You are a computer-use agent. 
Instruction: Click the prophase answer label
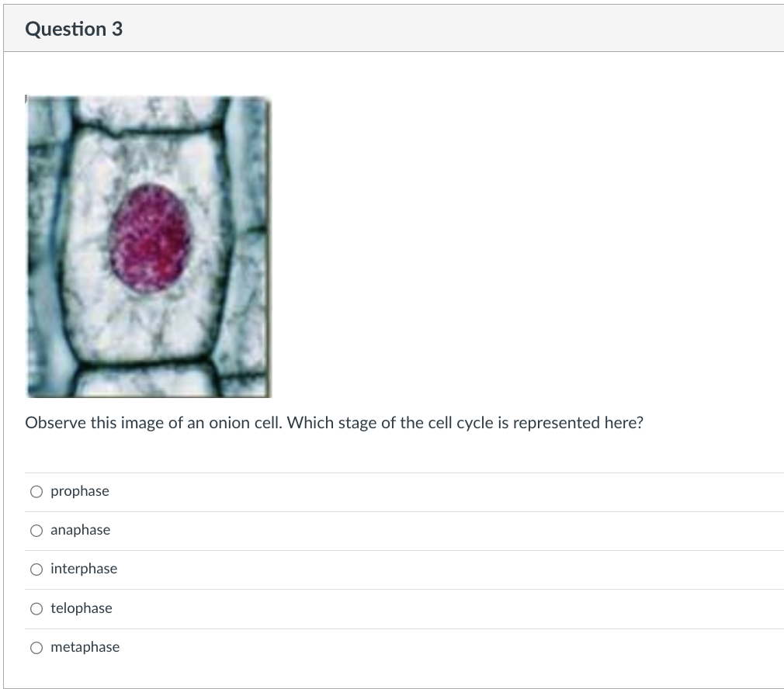tap(79, 491)
